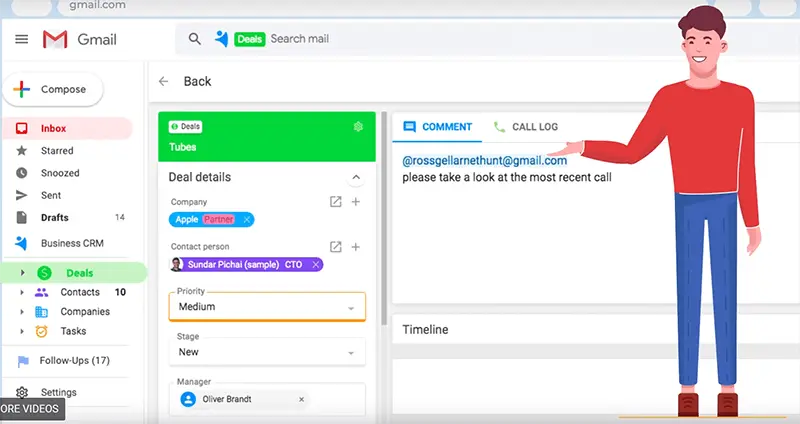Viewport: 800px width, 424px height.
Task: Click the clock icon beside Snoozed
Action: click(21, 173)
